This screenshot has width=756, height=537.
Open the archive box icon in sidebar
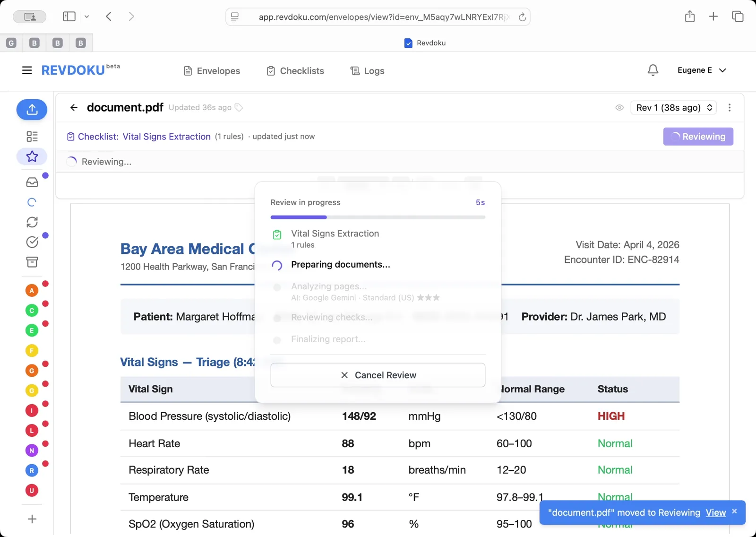pyautogui.click(x=32, y=262)
